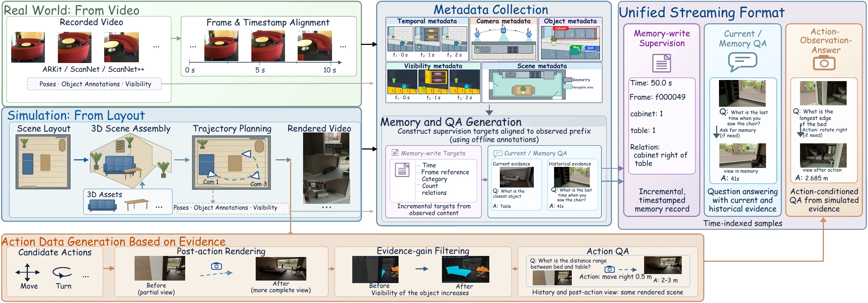The height and width of the screenshot is (303, 868).
Task: Click the Sink label in Object metadata
Action: coord(590,48)
